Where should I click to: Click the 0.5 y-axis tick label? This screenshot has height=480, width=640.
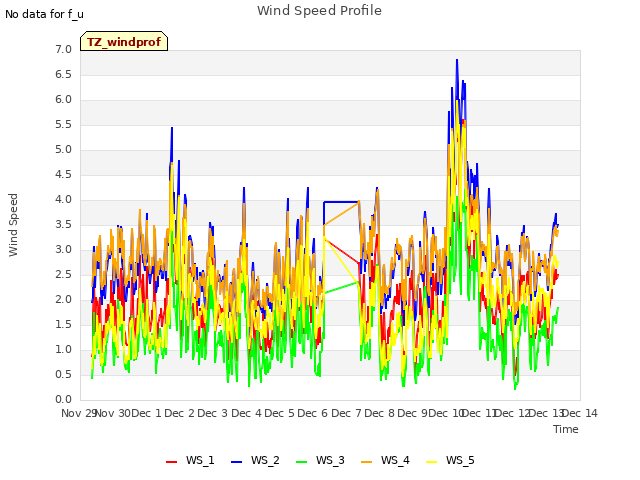click(63, 374)
